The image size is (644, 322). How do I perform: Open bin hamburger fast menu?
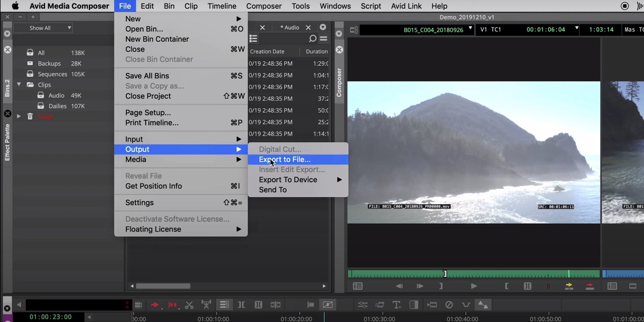point(323,39)
